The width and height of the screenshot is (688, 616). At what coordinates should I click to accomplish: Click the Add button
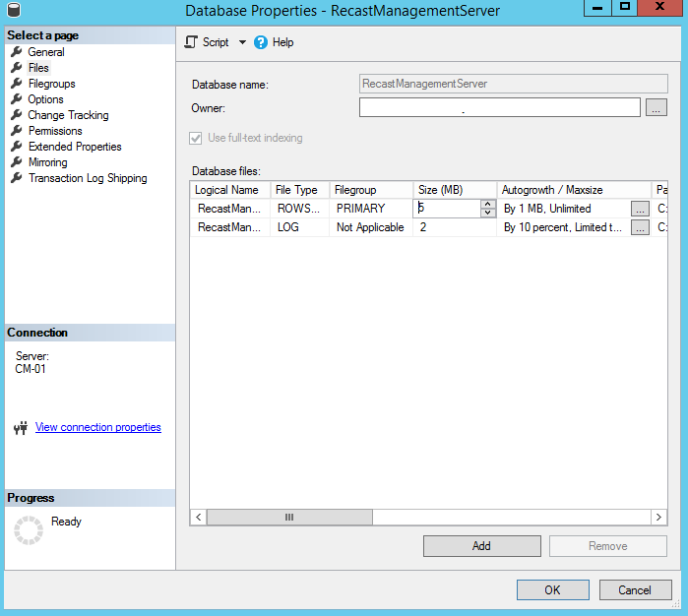481,546
